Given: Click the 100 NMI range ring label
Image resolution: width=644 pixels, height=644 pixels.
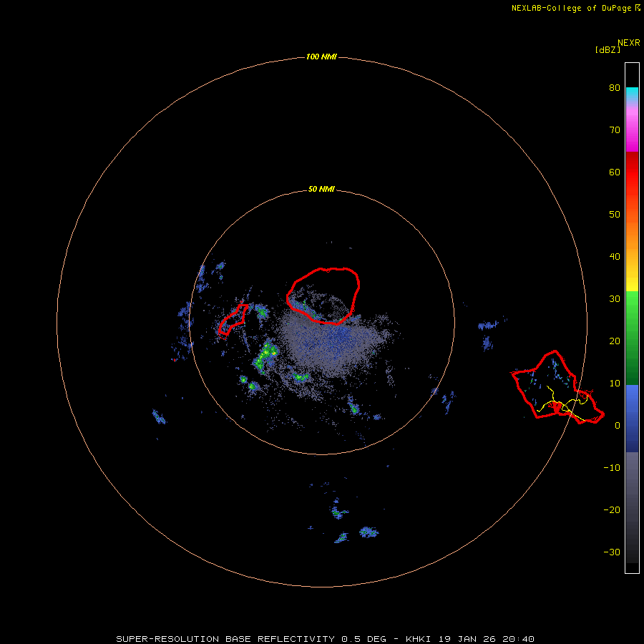Looking at the screenshot, I should 321,57.
